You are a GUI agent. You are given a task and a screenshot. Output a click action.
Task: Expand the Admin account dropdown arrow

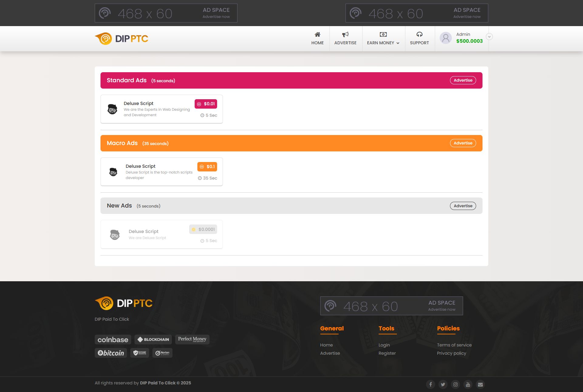pyautogui.click(x=489, y=37)
